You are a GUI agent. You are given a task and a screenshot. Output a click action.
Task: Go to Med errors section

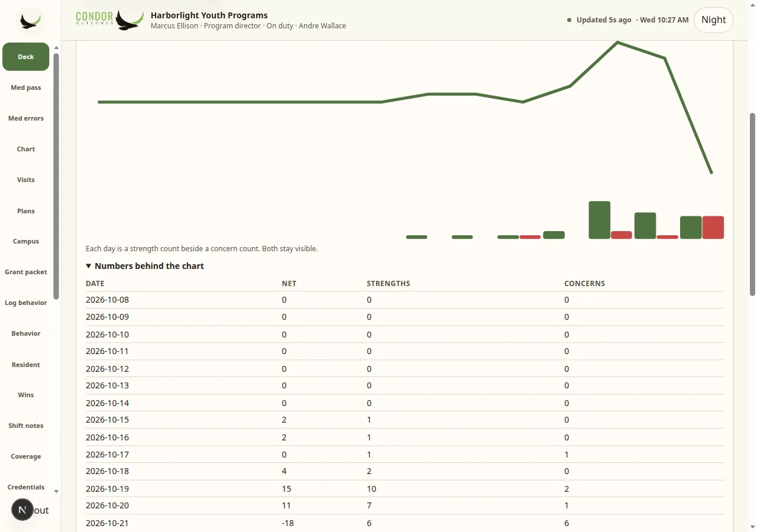[x=26, y=118]
